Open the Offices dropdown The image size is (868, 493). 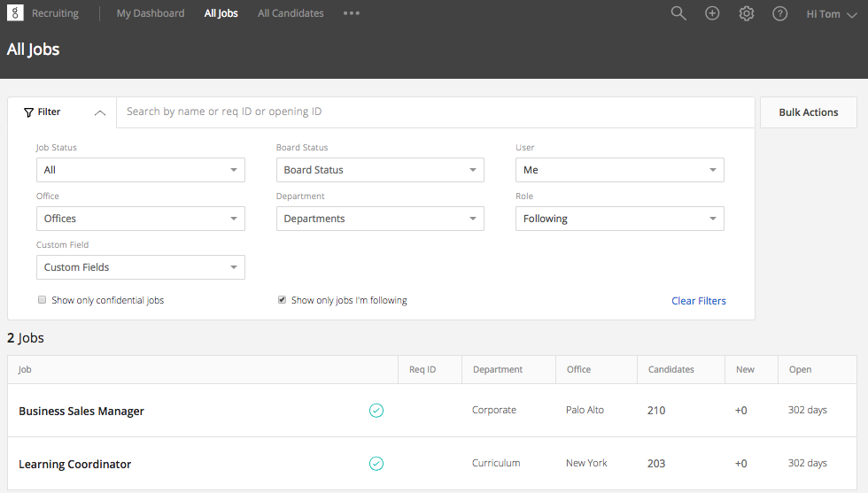coord(141,219)
